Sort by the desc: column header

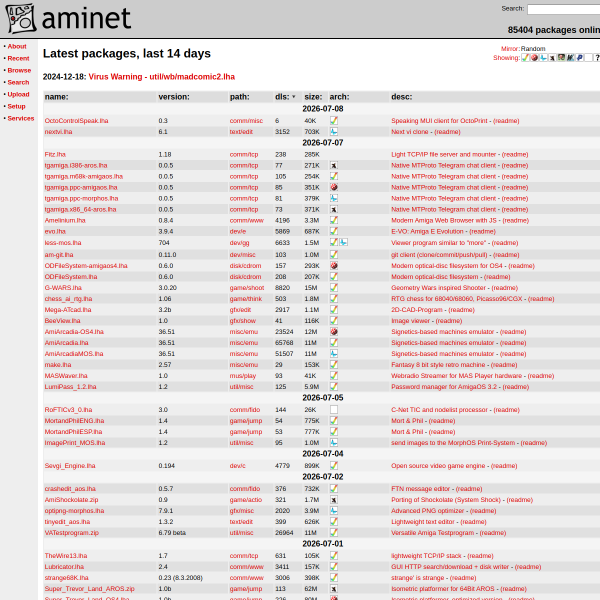(401, 97)
